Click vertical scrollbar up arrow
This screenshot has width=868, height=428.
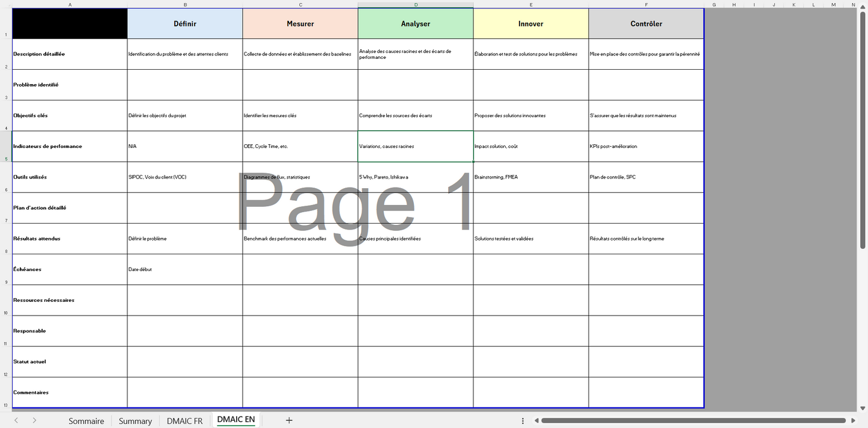[x=863, y=5]
